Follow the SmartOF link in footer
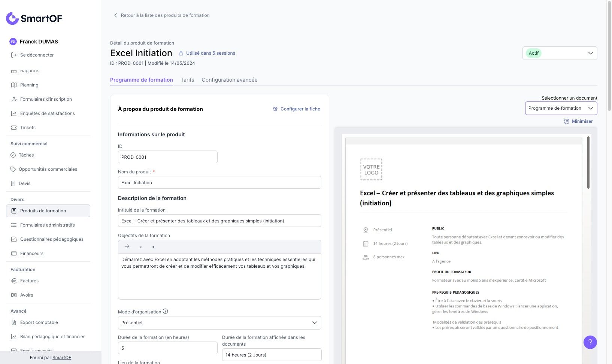Image resolution: width=612 pixels, height=364 pixels. [x=62, y=358]
